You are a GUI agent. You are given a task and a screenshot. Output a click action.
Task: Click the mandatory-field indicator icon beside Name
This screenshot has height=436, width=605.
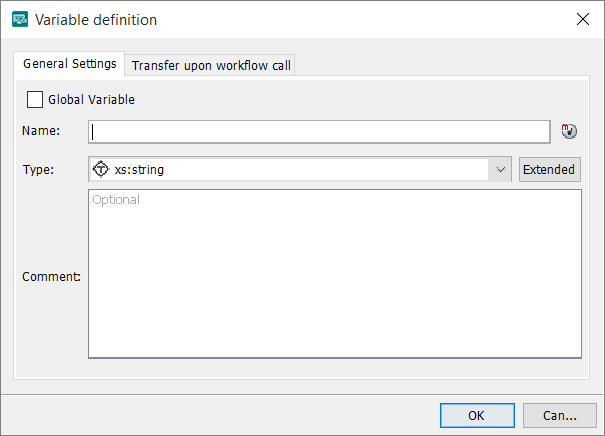[569, 131]
